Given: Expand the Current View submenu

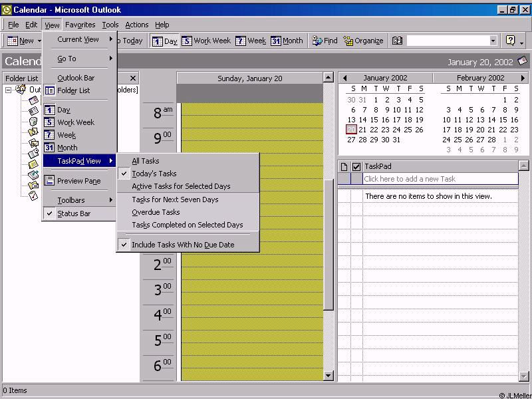Looking at the screenshot, I should click(78, 39).
